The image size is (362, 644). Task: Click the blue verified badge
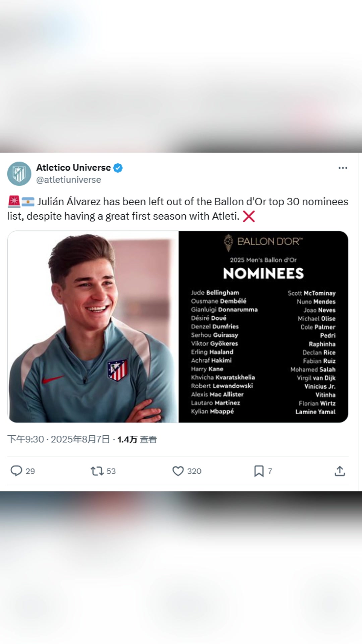[118, 168]
